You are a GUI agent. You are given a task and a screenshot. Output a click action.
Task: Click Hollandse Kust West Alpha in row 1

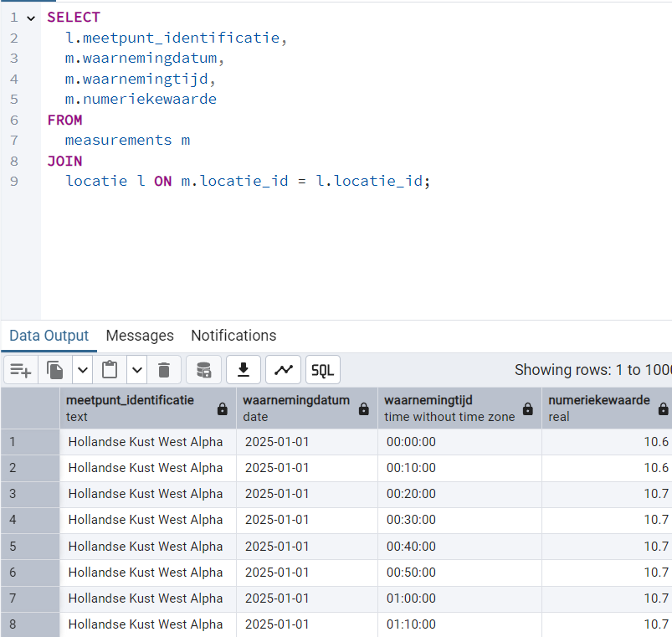(148, 442)
